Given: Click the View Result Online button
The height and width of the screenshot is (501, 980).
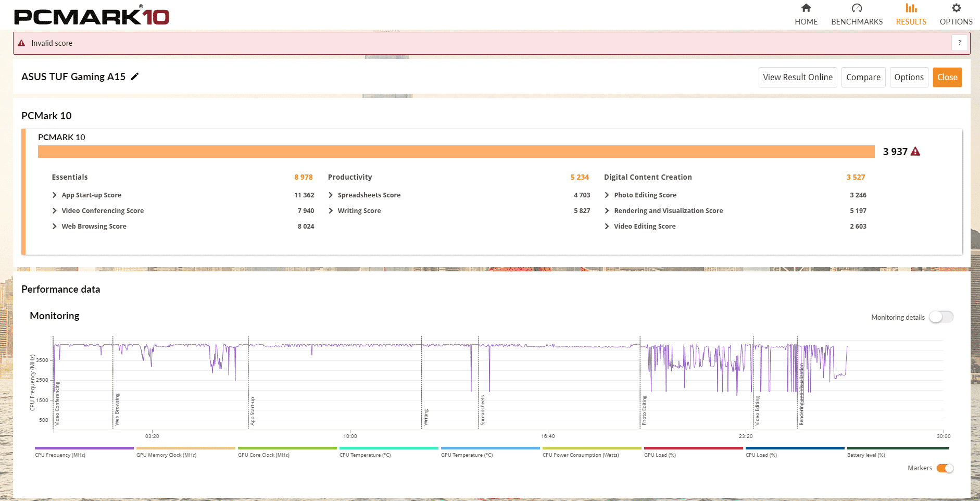Looking at the screenshot, I should (797, 78).
